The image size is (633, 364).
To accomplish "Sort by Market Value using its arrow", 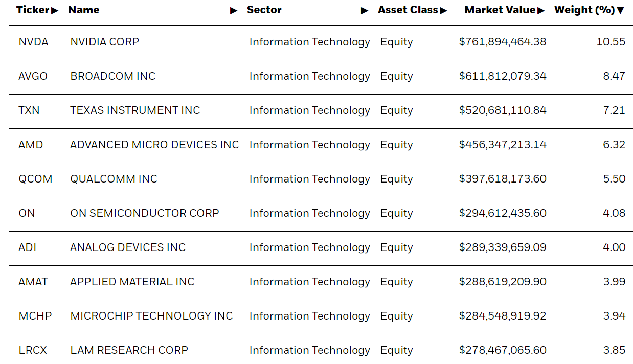I will click(x=541, y=10).
